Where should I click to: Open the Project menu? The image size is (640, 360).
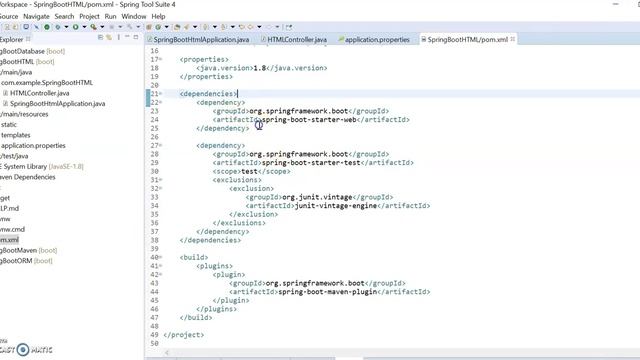(x=89, y=16)
